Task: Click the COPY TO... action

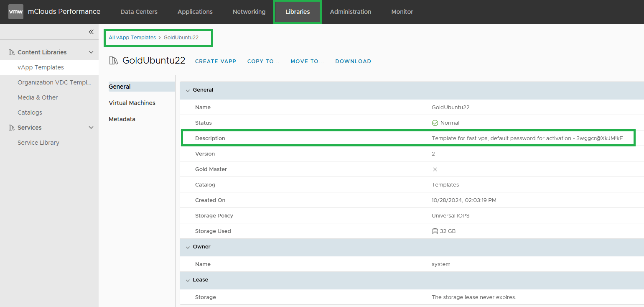Action: (x=263, y=61)
